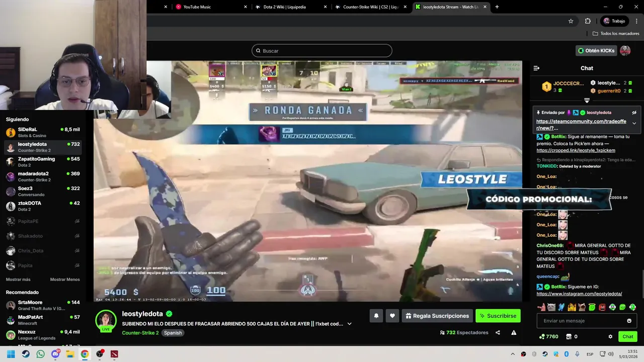This screenshot has width=644, height=362.
Task: Open Steam from the taskbar
Action: coord(26,354)
